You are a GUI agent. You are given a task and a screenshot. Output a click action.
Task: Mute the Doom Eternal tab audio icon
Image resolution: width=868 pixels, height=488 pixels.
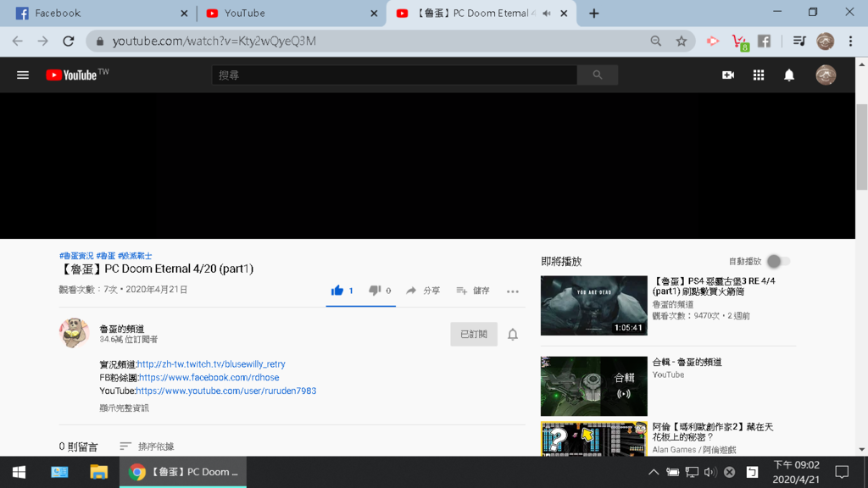(x=547, y=14)
